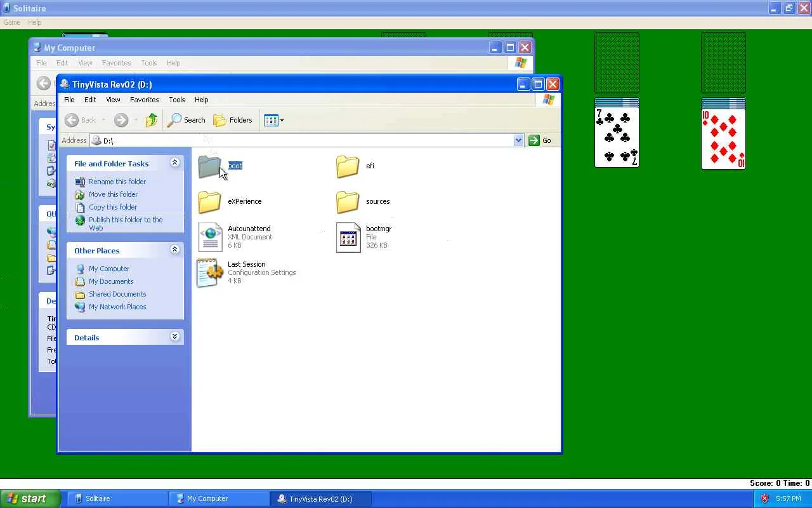The image size is (812, 508).
Task: Toggle the Folders pane button
Action: click(x=233, y=120)
